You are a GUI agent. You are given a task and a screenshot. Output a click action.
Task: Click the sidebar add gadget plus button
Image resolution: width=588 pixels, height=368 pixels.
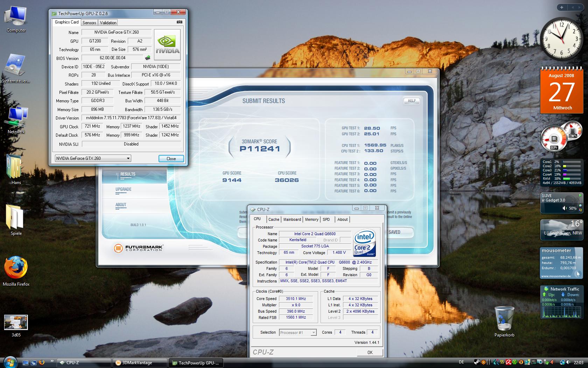562,7
